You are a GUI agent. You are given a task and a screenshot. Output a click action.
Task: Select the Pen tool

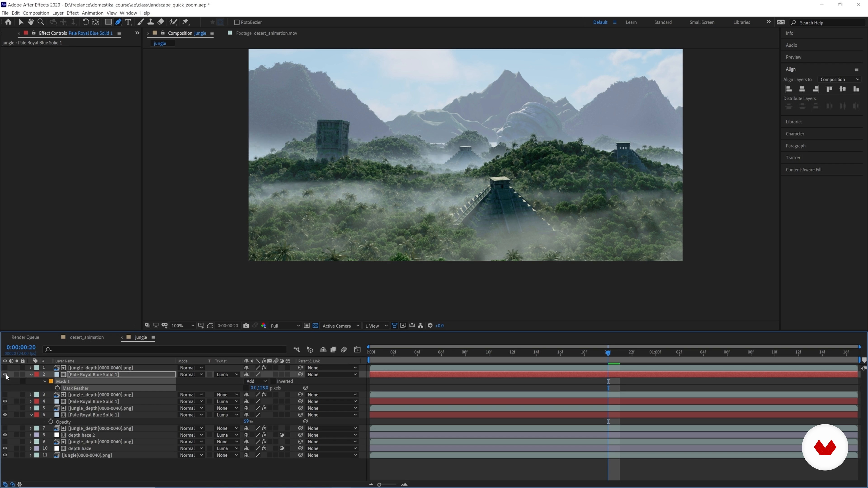point(118,22)
